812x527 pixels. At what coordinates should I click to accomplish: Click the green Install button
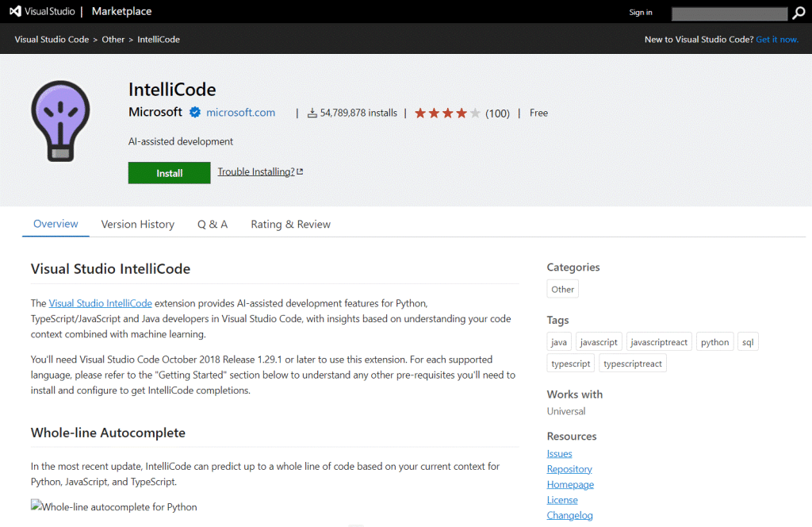(x=170, y=173)
